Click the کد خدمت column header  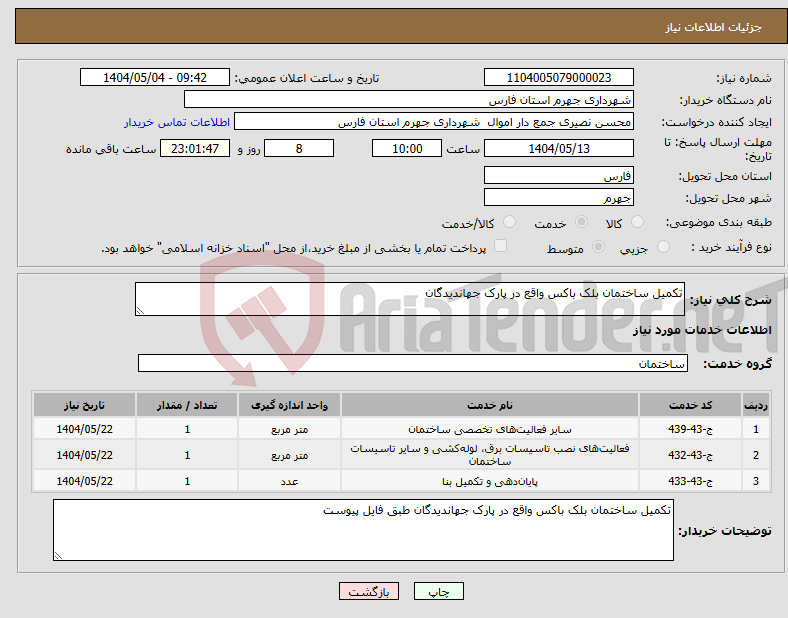(x=691, y=405)
